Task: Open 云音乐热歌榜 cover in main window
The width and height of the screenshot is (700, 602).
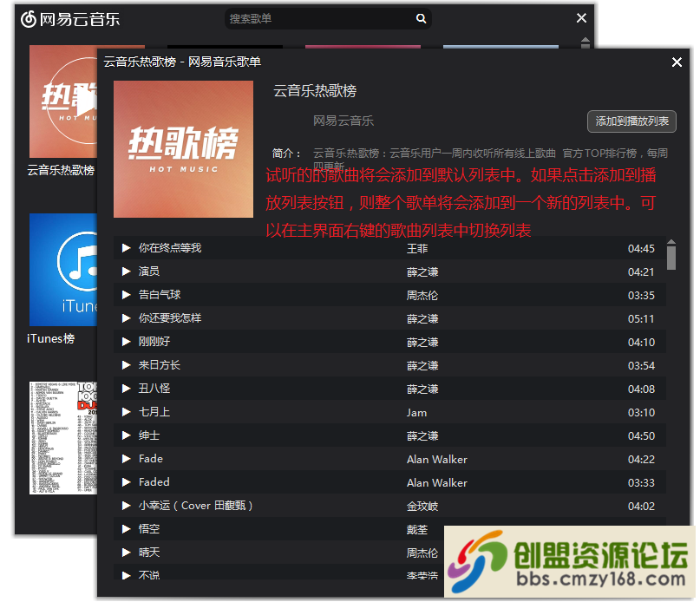Action: tap(63, 101)
